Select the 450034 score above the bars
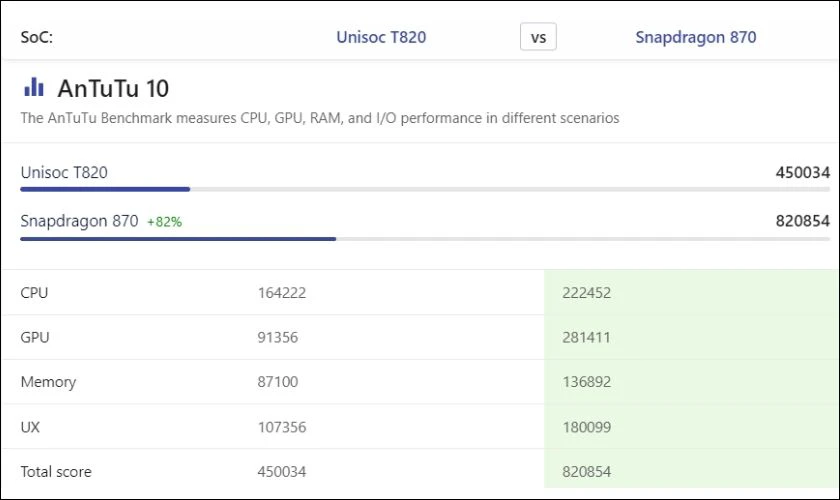840x500 pixels. click(x=802, y=173)
